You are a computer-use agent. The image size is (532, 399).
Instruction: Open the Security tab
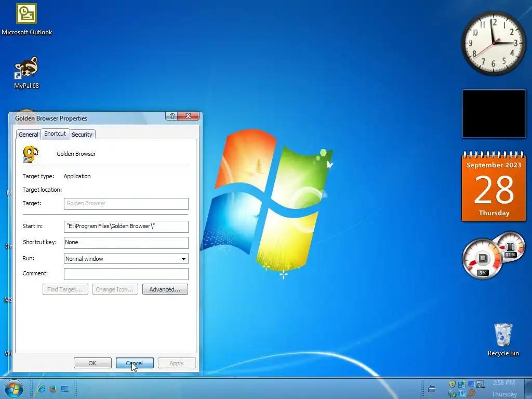point(82,135)
